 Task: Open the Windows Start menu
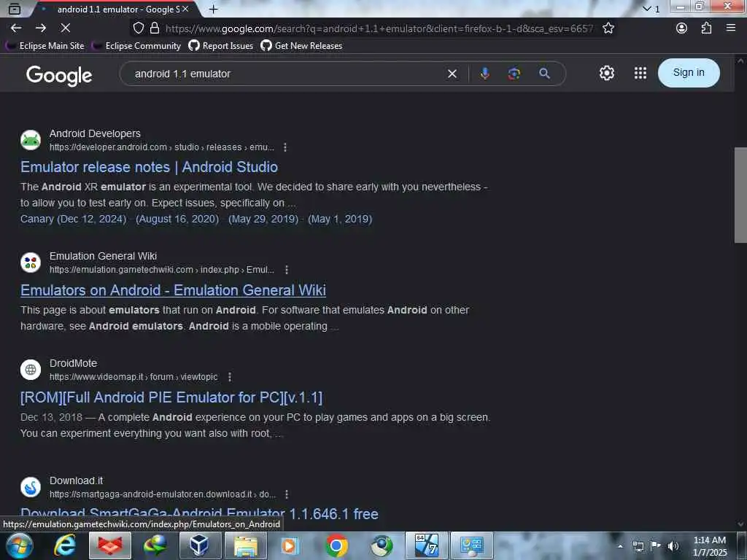(19, 545)
